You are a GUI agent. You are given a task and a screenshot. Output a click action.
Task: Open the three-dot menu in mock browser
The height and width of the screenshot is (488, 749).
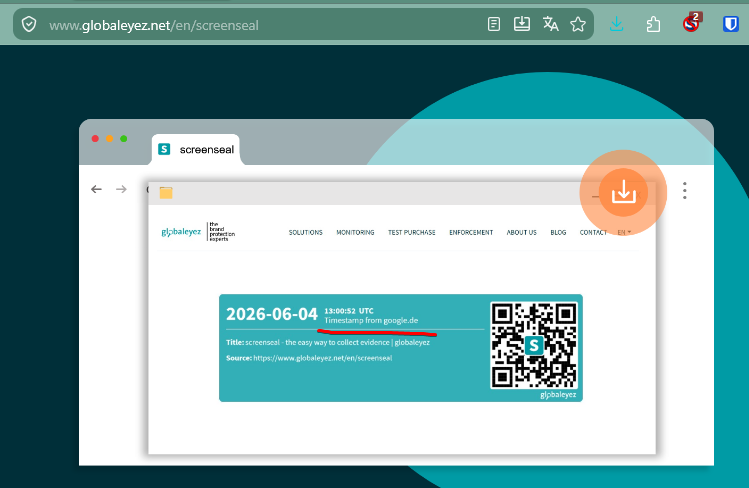(685, 191)
